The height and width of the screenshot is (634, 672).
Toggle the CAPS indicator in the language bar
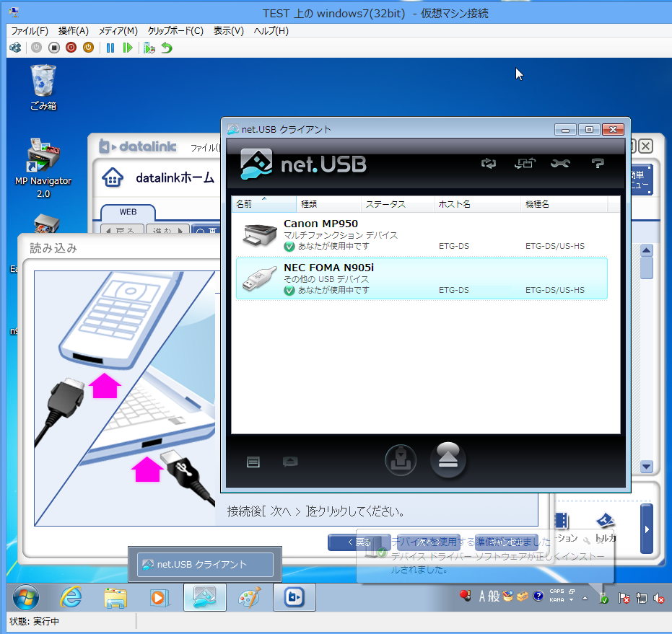pos(557,591)
